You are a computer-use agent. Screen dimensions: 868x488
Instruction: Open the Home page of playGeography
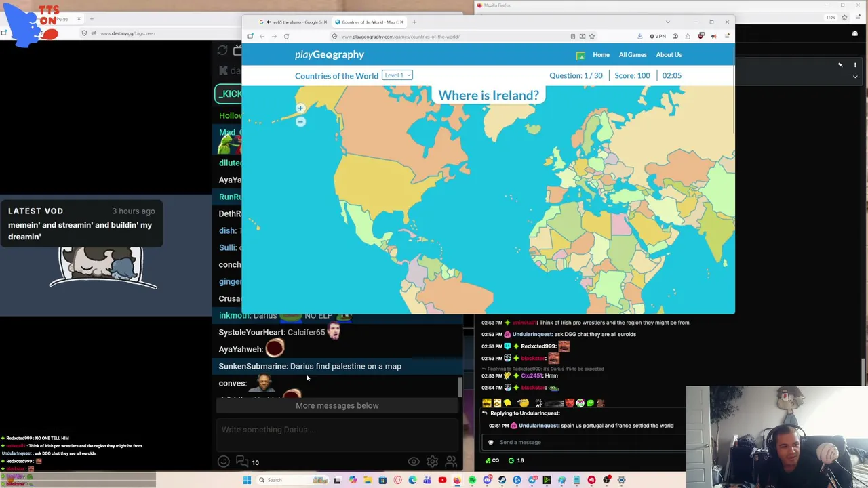pos(601,55)
